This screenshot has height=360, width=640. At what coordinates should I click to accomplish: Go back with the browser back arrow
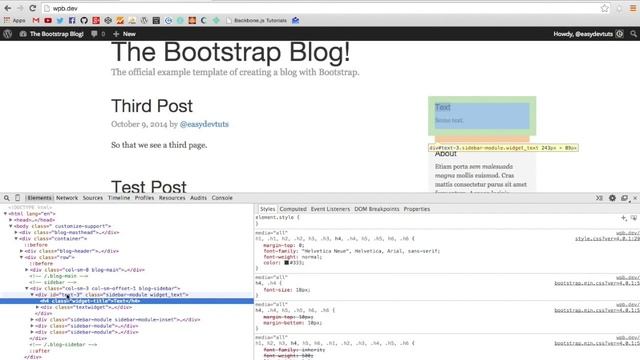pyautogui.click(x=7, y=8)
